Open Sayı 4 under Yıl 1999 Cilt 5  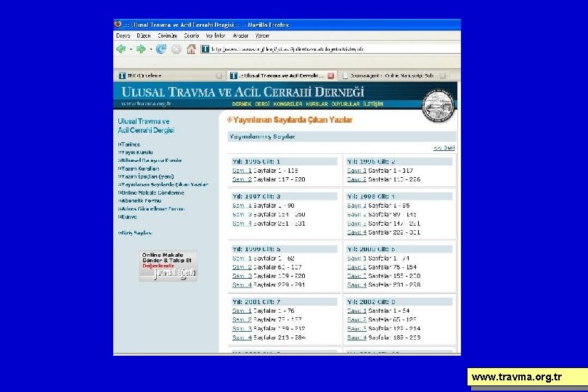tap(242, 285)
